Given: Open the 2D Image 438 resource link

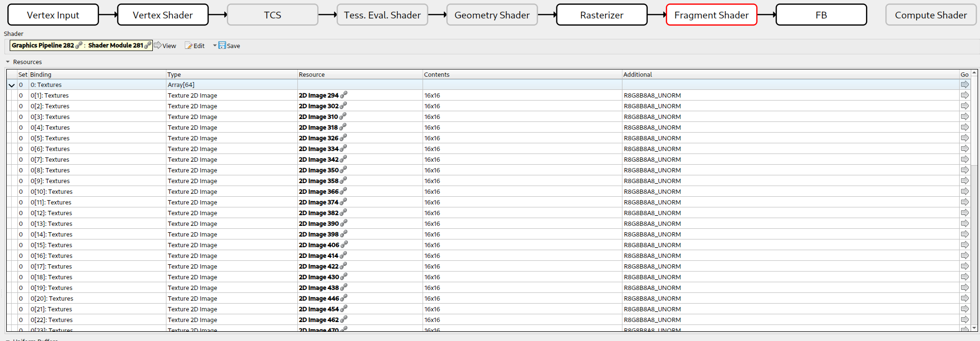Looking at the screenshot, I should (x=319, y=288).
